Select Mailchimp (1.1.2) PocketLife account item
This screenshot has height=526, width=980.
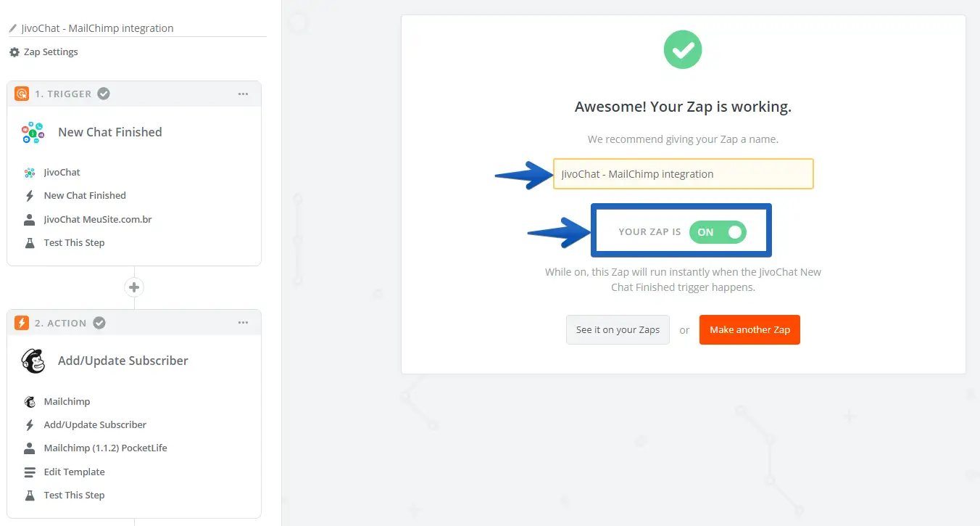[105, 448]
